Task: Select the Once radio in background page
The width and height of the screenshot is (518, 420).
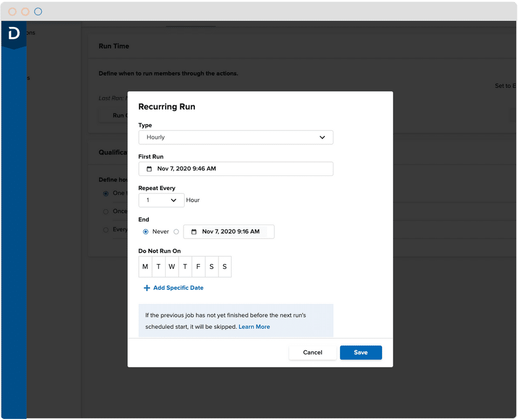Action: click(x=106, y=212)
